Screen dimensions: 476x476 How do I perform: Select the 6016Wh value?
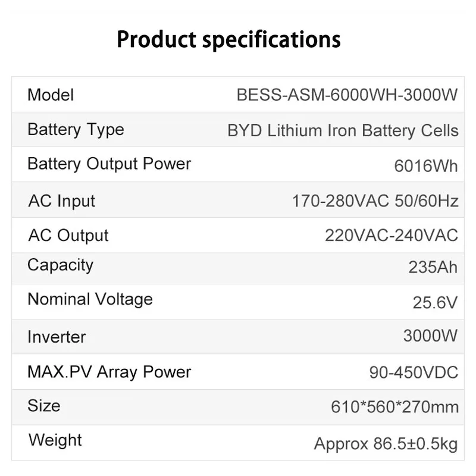[x=425, y=166]
